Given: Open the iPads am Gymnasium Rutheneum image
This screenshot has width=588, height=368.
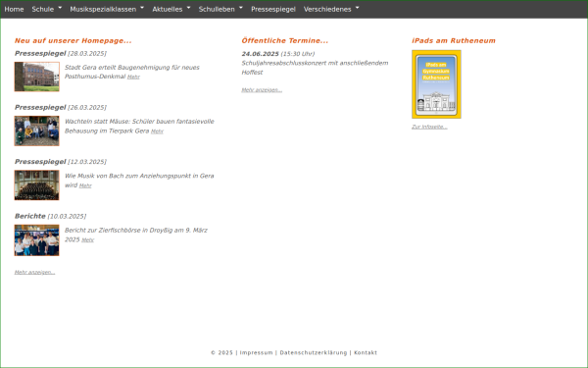Looking at the screenshot, I should 436,84.
